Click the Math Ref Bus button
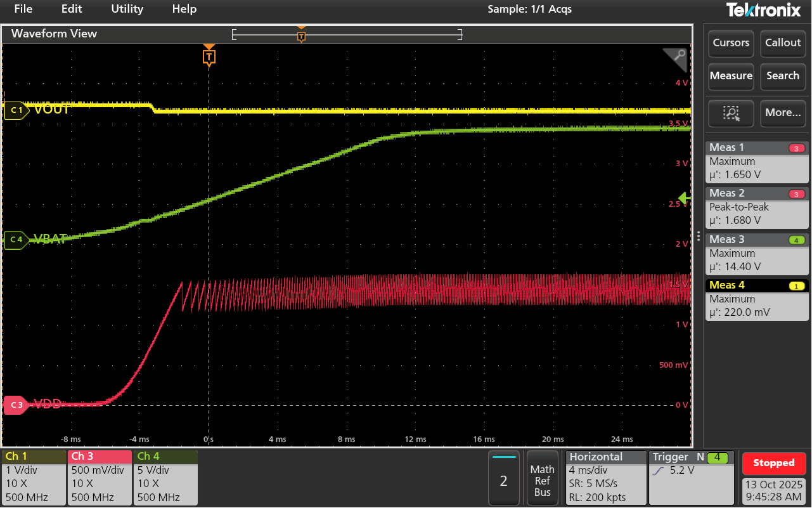 click(542, 478)
